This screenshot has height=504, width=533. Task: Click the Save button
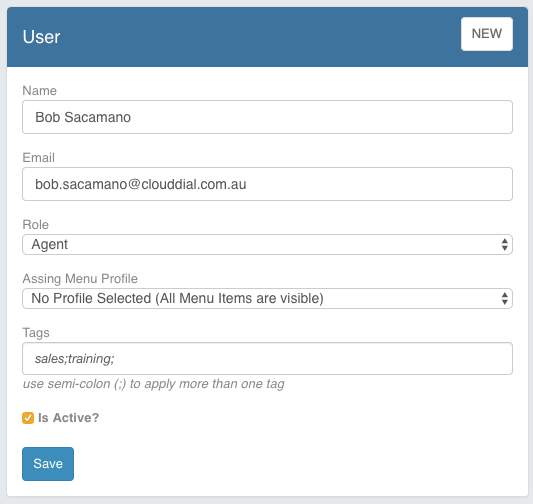(x=48, y=464)
